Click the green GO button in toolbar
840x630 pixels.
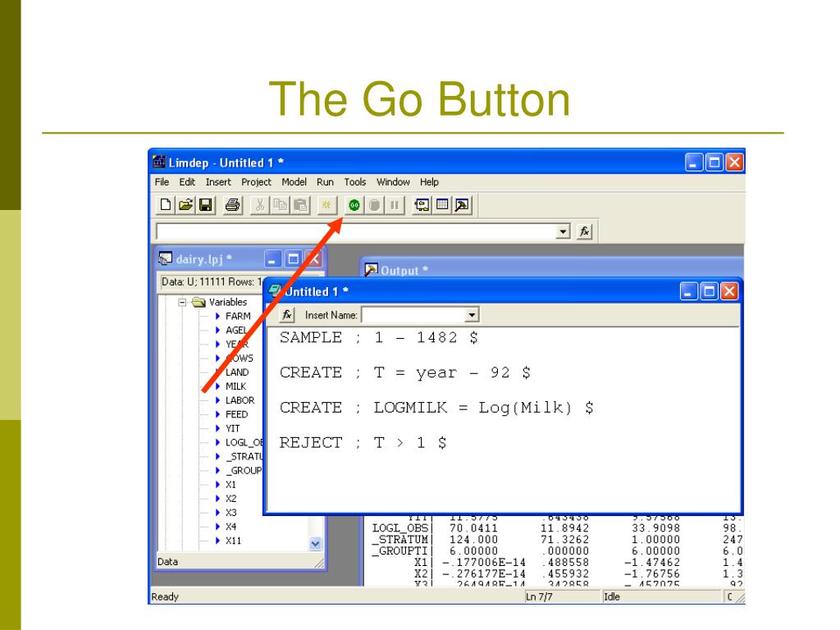354,205
